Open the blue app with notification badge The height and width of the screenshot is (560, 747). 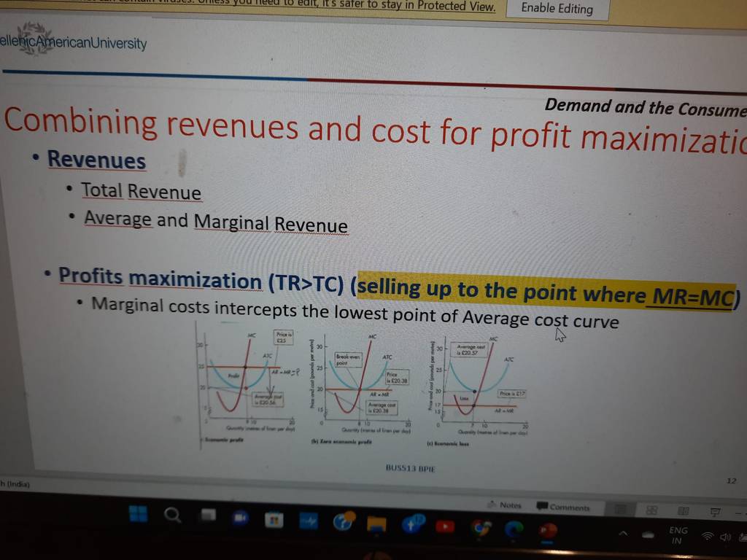(411, 524)
